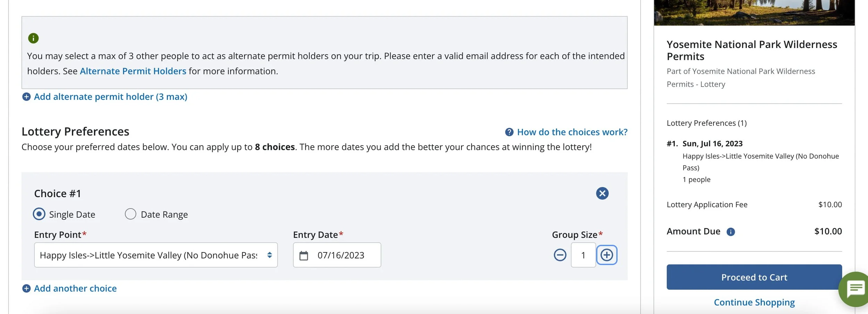The width and height of the screenshot is (868, 314).
Task: Open the Entry Date calendar icon
Action: [304, 256]
